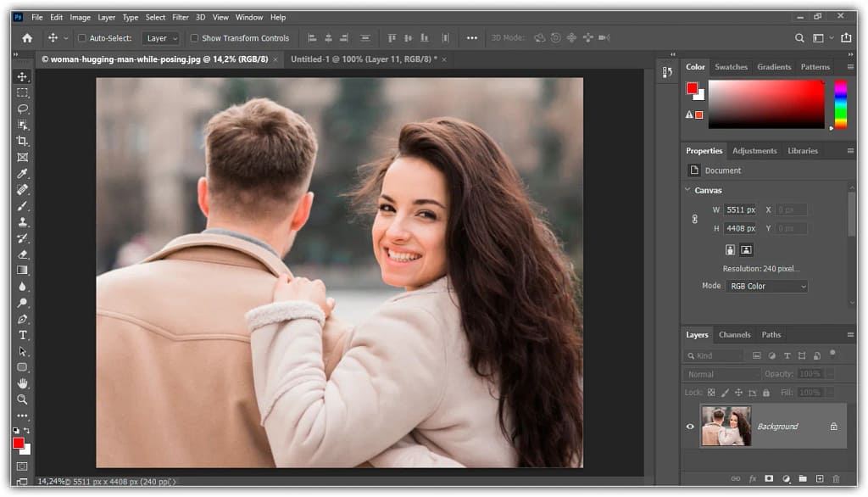Collapse the Canvas section
Screen dimensions: 868x497
tap(687, 190)
